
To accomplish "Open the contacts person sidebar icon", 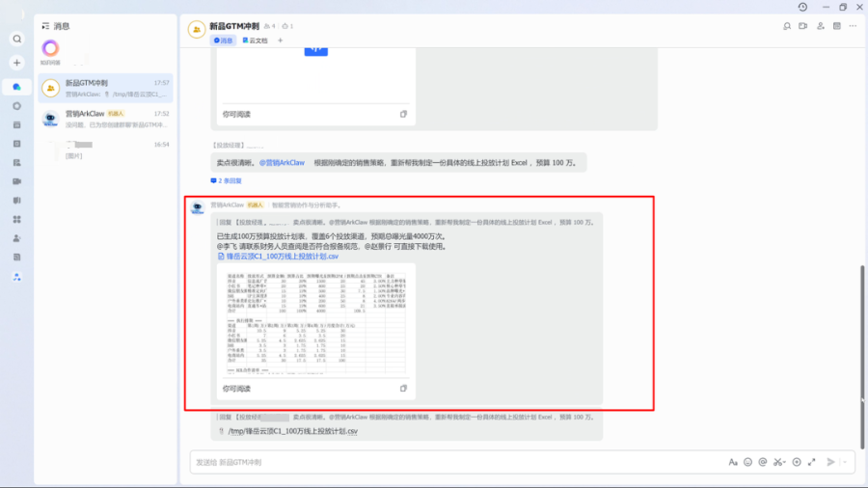I will (x=17, y=238).
